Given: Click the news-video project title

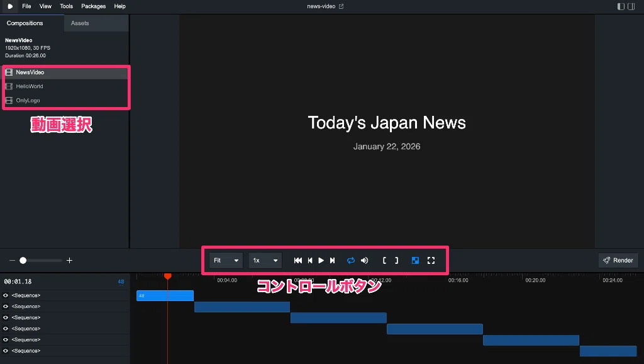Looking at the screenshot, I should 321,6.
